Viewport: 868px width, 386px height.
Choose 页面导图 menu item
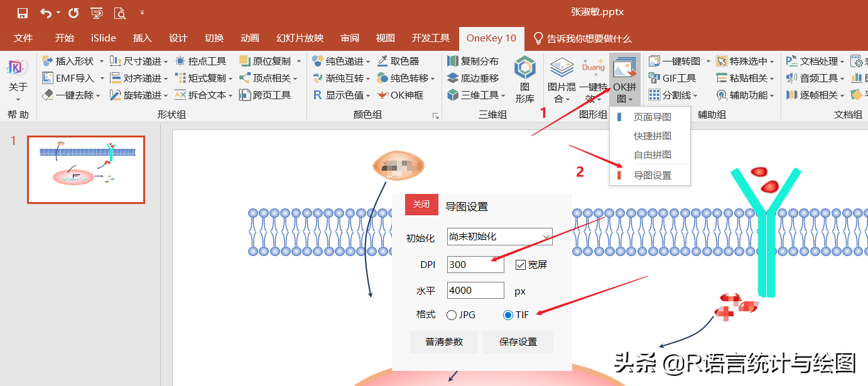point(650,117)
